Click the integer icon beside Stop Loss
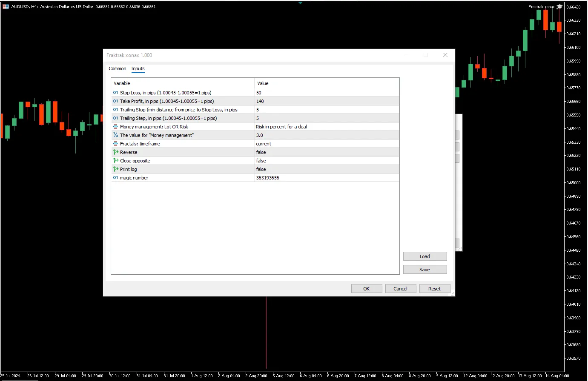 pyautogui.click(x=115, y=93)
